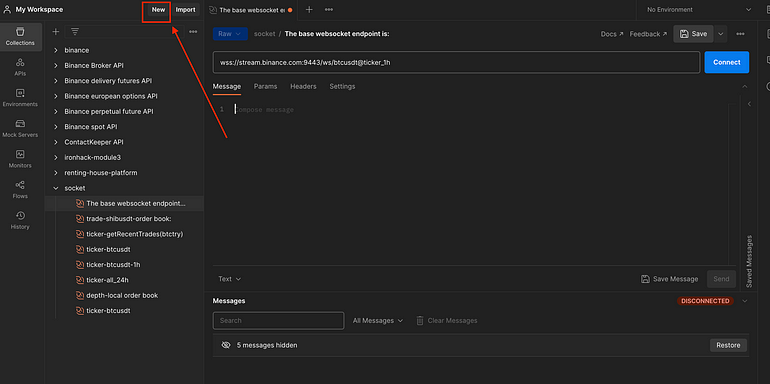Screen dimensions: 770x384
Task: Open the Feedback link
Action: click(648, 34)
